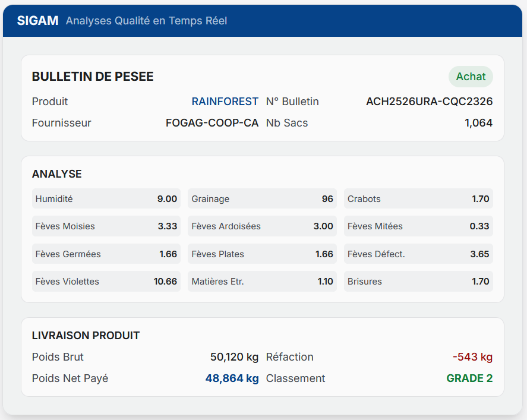Select the Brisures analysis cell
Image resolution: width=527 pixels, height=420 pixels.
(x=418, y=282)
